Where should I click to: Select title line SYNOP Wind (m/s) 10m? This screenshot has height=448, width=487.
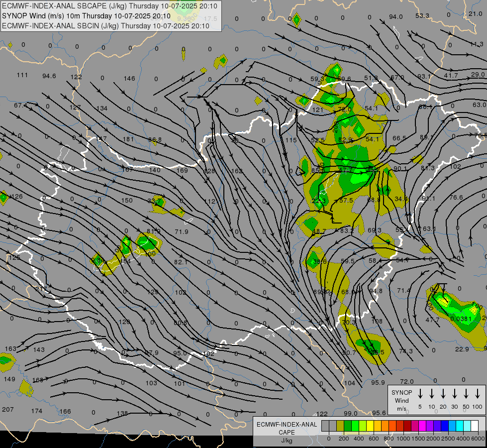click(x=87, y=16)
